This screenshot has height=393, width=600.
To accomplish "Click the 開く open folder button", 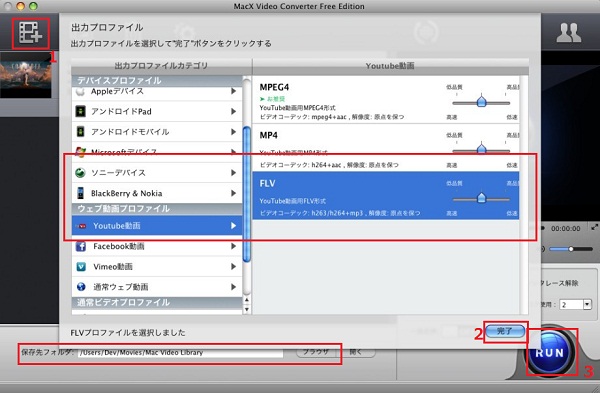I will pyautogui.click(x=356, y=352).
